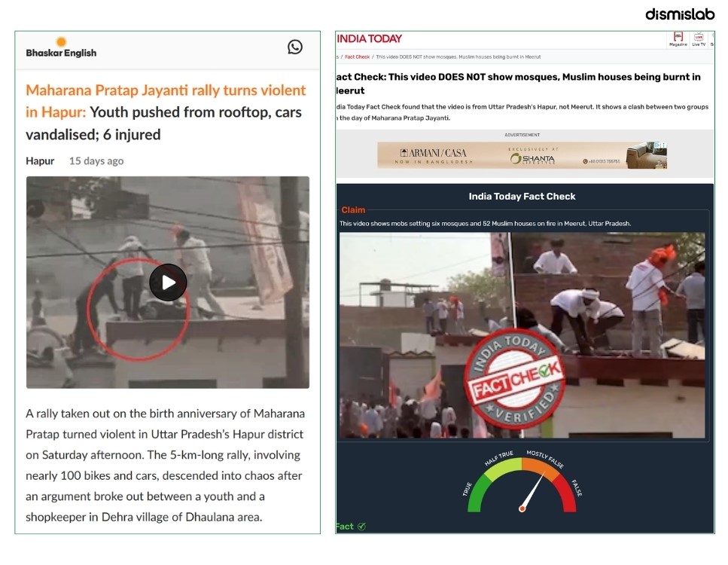Click the Maharana Pratap Jayanti rally headline

pos(166,112)
